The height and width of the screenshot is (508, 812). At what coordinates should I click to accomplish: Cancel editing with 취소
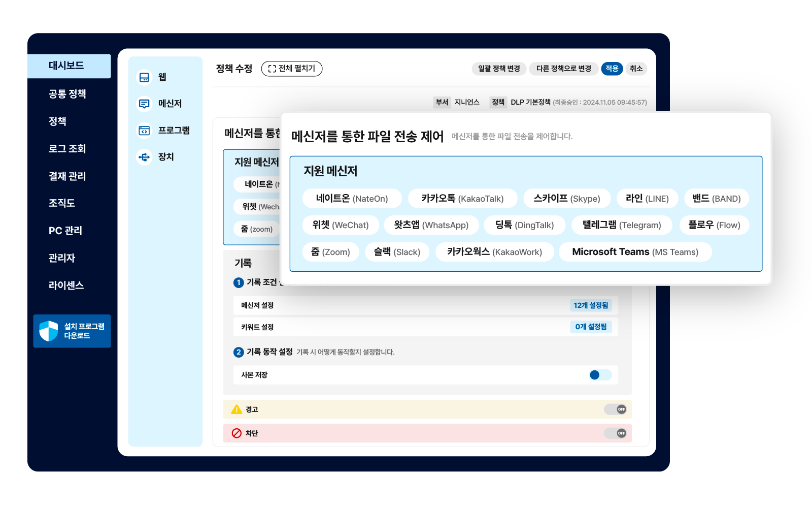(x=636, y=69)
